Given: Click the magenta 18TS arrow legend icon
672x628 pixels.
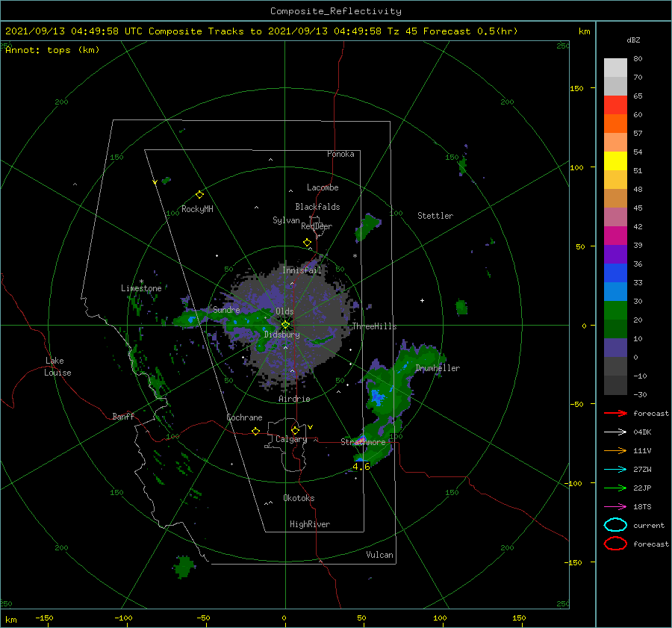Looking at the screenshot, I should point(615,506).
